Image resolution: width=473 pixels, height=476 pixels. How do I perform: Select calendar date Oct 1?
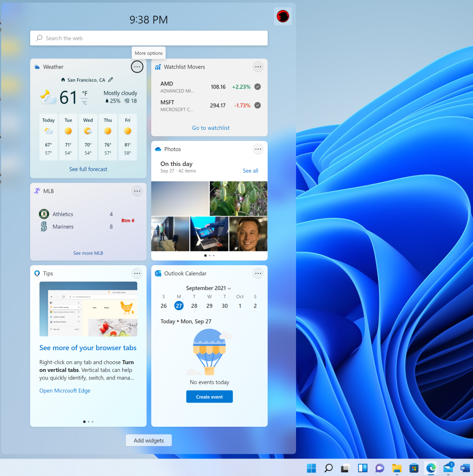(x=240, y=306)
